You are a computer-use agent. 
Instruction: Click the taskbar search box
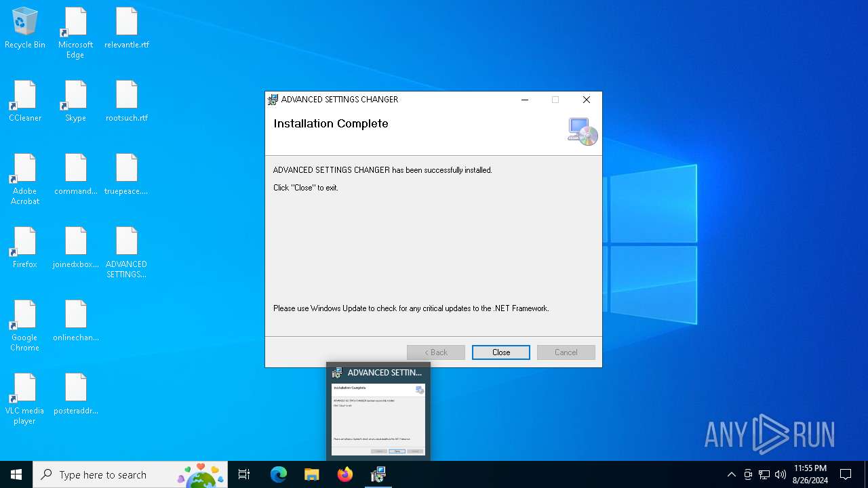131,474
